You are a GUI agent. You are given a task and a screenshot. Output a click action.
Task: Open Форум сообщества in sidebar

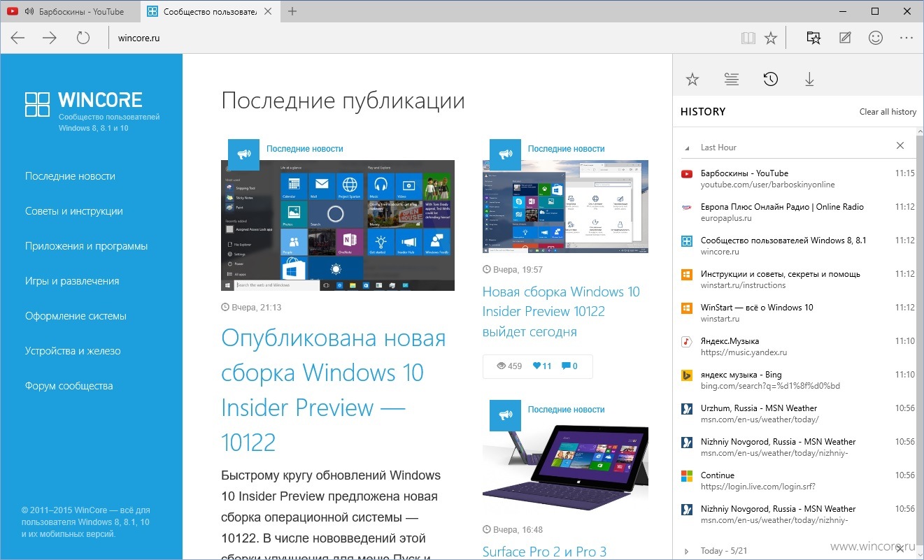click(x=69, y=386)
